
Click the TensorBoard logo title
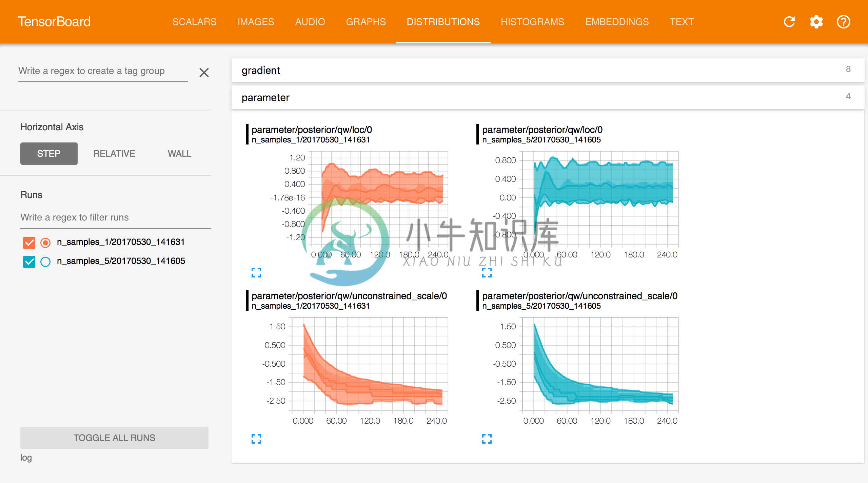pos(54,22)
